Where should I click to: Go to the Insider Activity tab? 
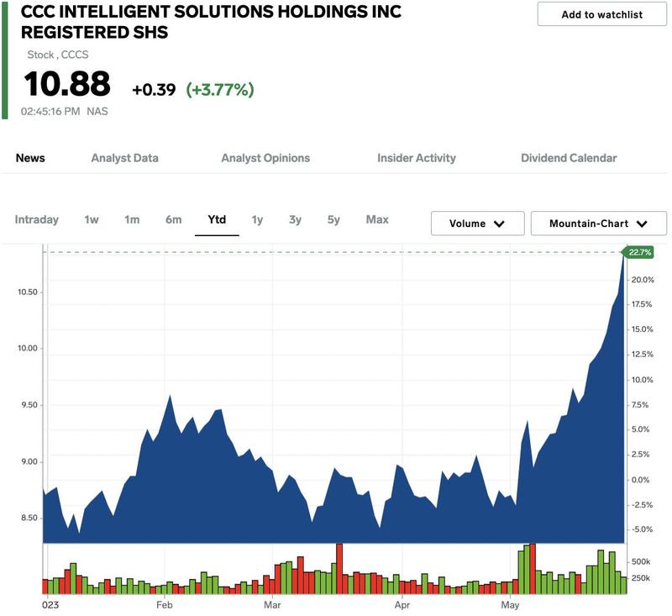point(416,158)
